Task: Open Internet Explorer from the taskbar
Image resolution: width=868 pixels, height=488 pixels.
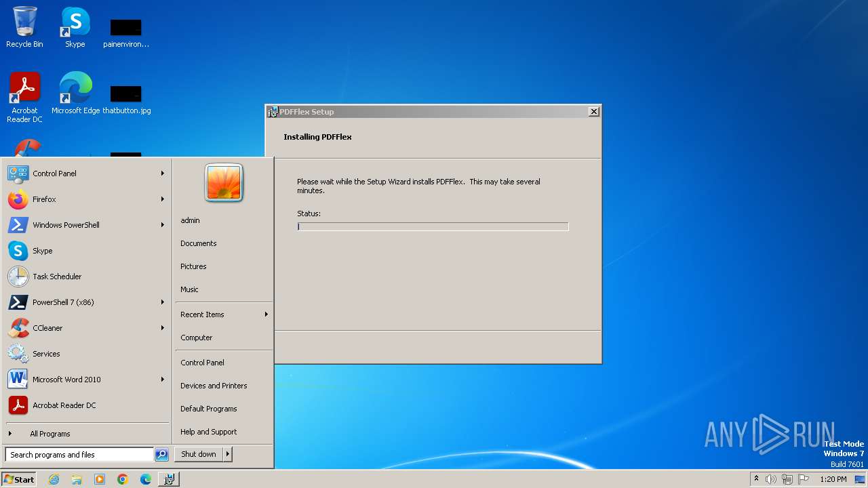Action: (54, 479)
